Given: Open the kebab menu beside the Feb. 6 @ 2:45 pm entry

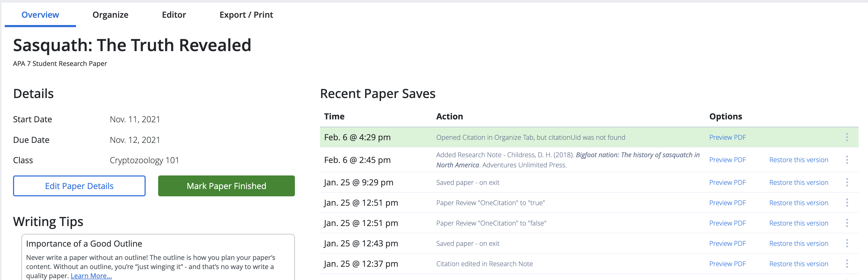Looking at the screenshot, I should (847, 160).
